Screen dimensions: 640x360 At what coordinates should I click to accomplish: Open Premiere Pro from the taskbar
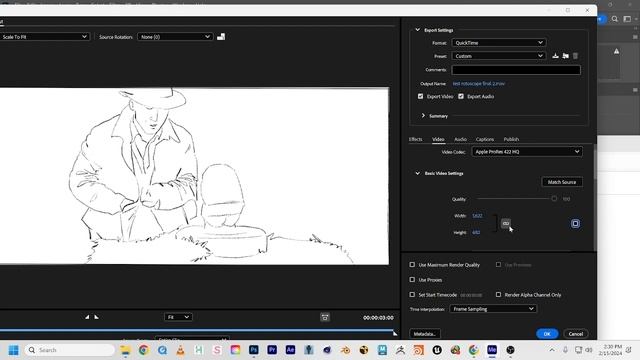272,350
